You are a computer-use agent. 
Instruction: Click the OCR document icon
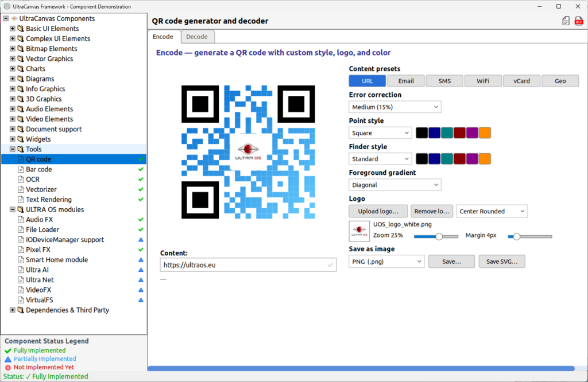(21, 180)
